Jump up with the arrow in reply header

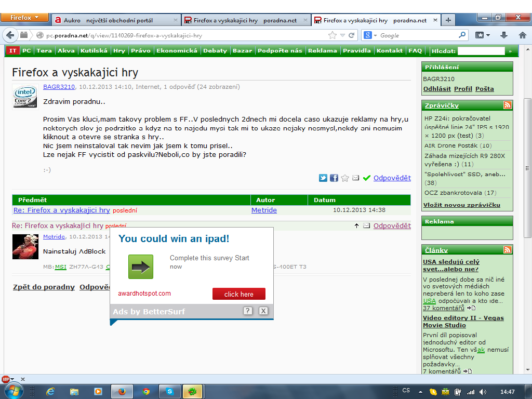(356, 225)
